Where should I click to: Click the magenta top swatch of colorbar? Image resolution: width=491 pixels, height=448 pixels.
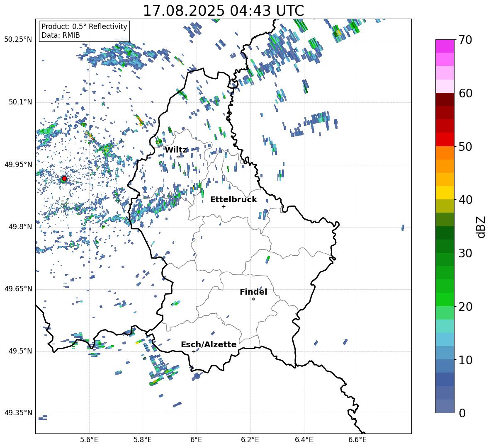(x=445, y=46)
